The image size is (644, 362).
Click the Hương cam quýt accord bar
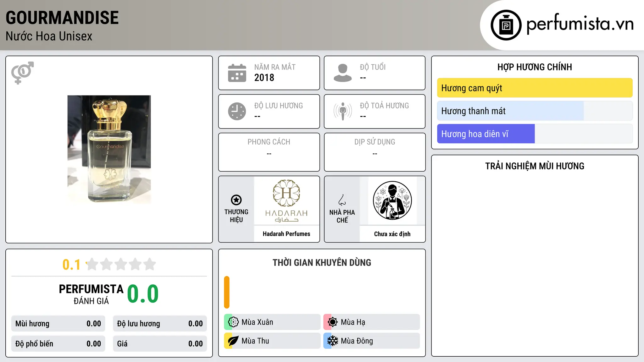[535, 88]
